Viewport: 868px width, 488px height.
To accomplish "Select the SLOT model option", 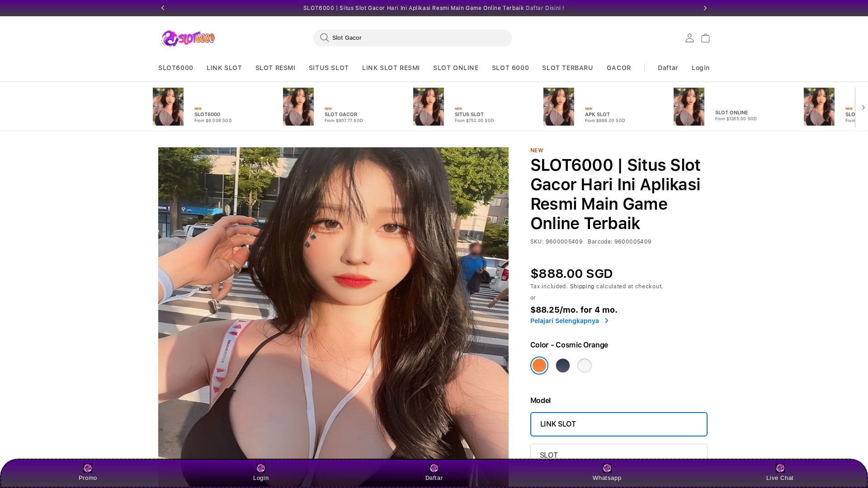I will point(618,453).
